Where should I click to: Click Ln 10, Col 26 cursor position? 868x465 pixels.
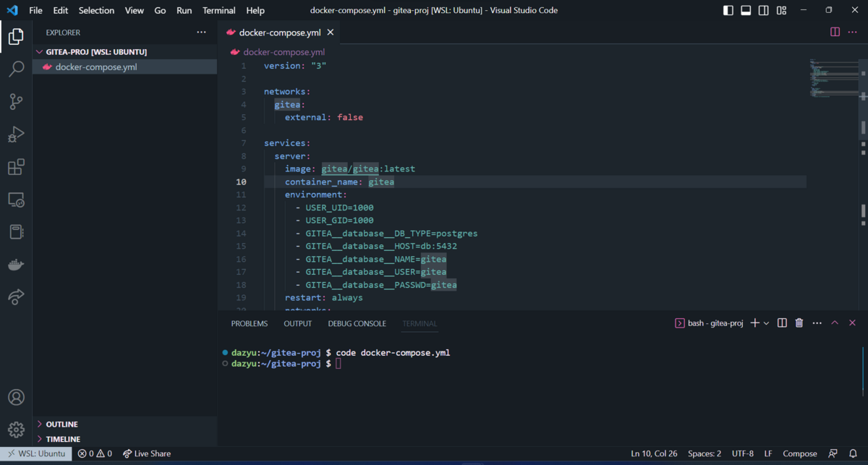(655, 453)
